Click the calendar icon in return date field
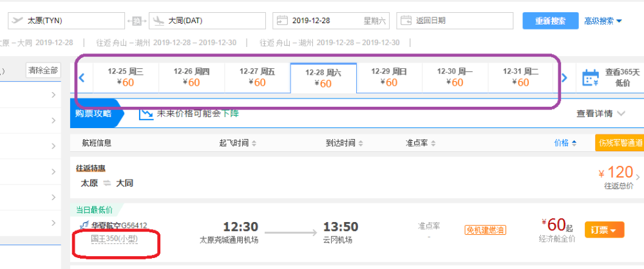Image resolution: width=644 pixels, height=269 pixels. coord(406,21)
